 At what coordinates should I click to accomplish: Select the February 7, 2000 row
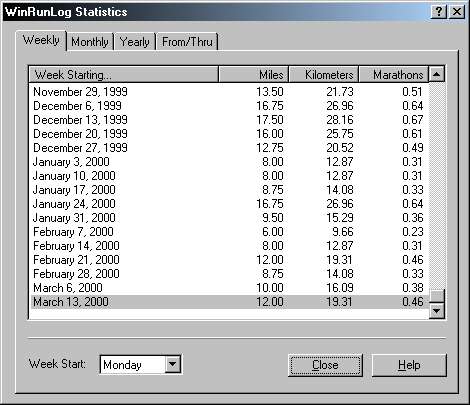click(x=229, y=232)
